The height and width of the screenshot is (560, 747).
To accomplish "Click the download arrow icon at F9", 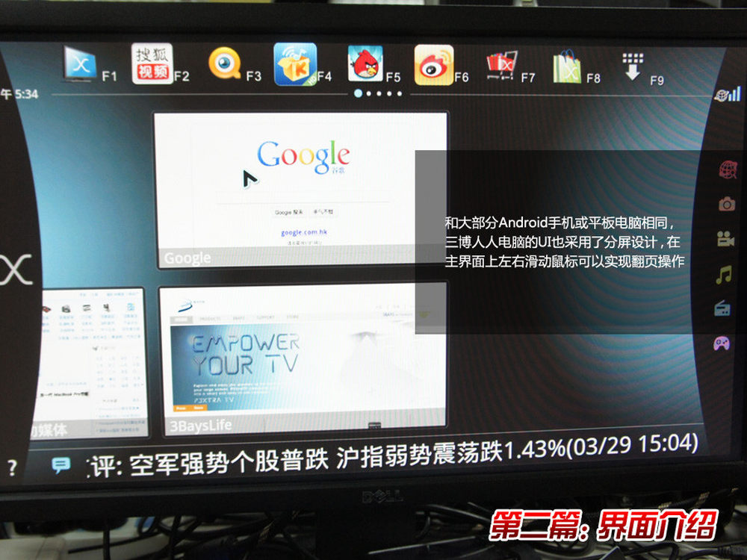I will tap(632, 66).
